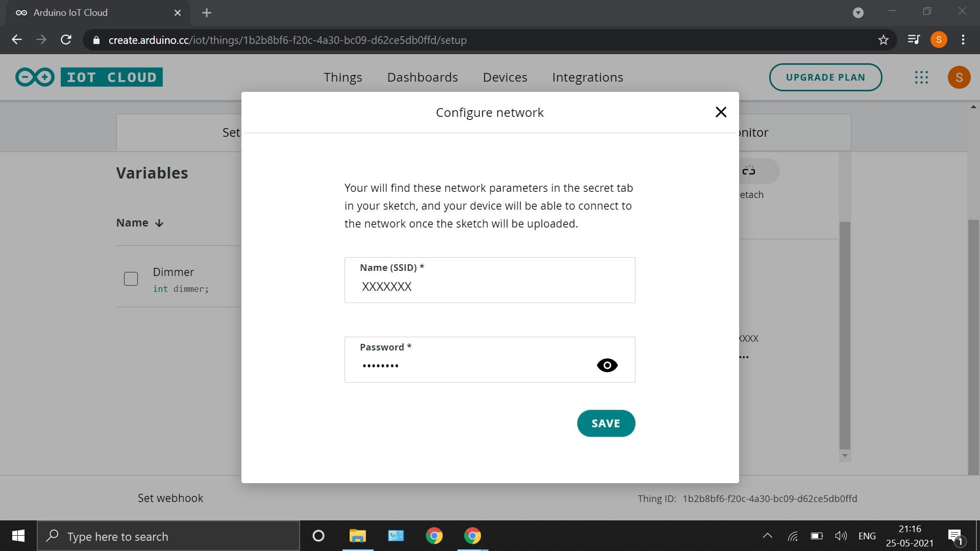Viewport: 980px width, 551px height.
Task: Open the Arduino apps grid icon
Action: [x=921, y=77]
